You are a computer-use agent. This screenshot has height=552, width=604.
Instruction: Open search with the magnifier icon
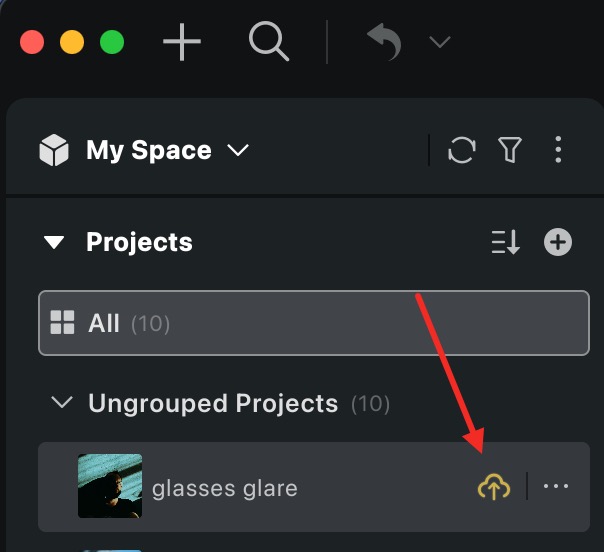pos(268,43)
